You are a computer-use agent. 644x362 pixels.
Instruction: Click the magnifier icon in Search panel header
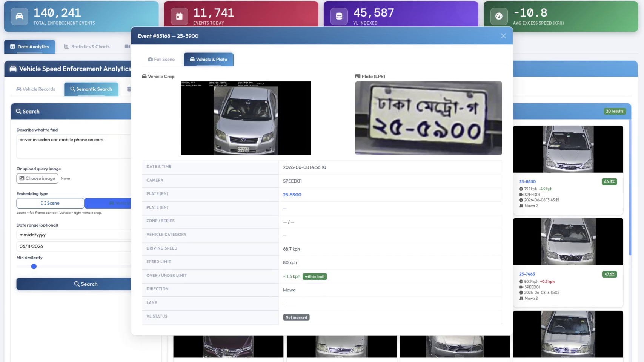18,111
